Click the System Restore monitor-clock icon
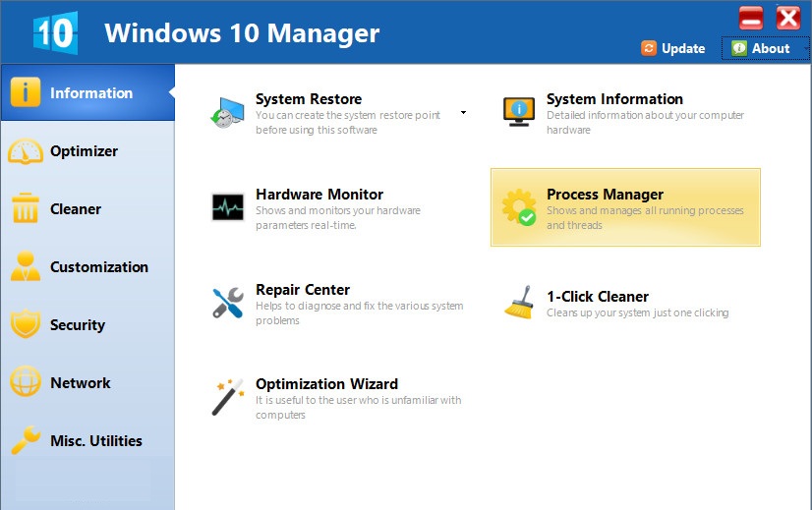Image resolution: width=812 pixels, height=510 pixels. click(227, 112)
